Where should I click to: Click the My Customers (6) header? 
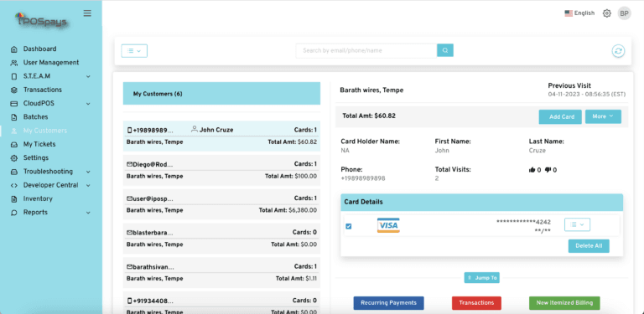pyautogui.click(x=221, y=94)
